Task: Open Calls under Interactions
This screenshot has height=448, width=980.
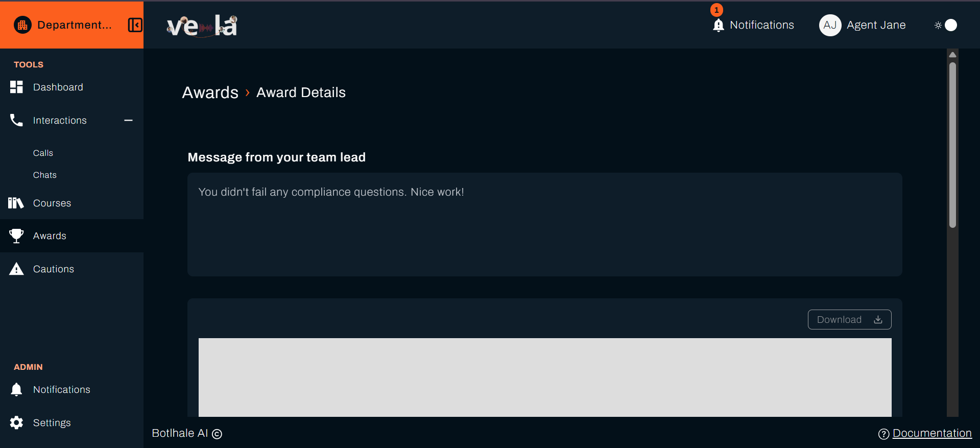Action: point(43,153)
